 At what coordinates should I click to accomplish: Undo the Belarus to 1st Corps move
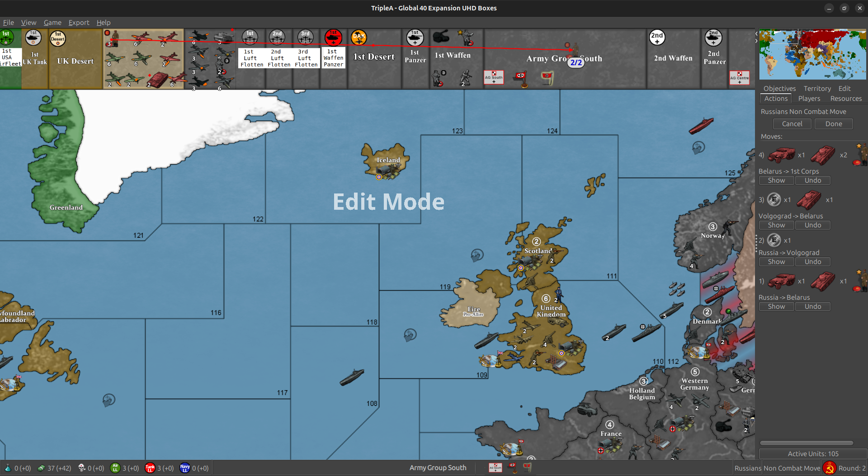pyautogui.click(x=812, y=180)
